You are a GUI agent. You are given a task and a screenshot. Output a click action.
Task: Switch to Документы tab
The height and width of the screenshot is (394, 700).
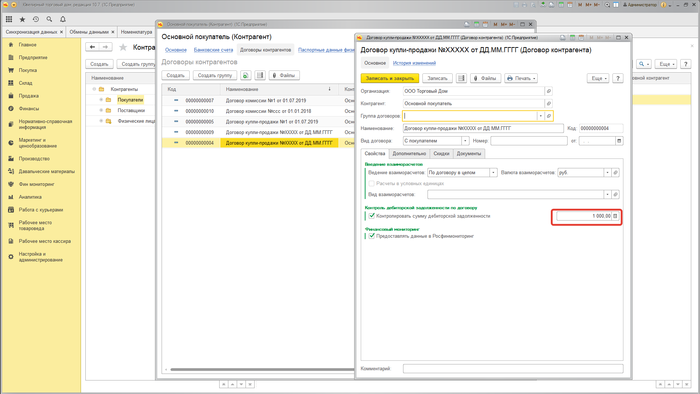click(469, 153)
